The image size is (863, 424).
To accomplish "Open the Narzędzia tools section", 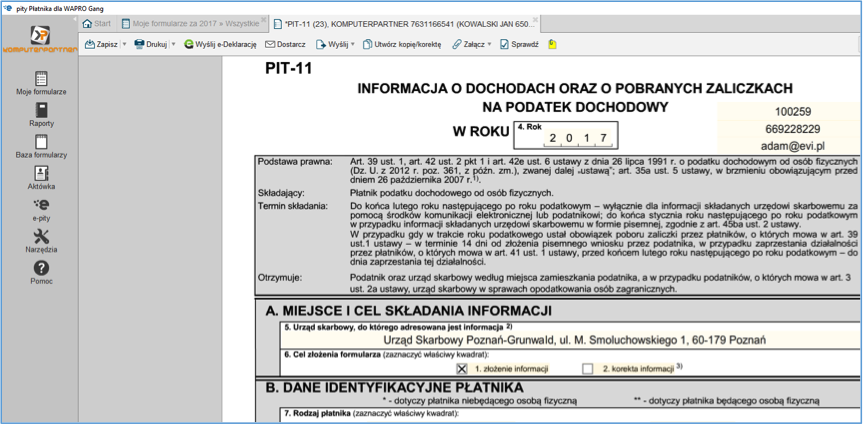I will pyautogui.click(x=41, y=240).
